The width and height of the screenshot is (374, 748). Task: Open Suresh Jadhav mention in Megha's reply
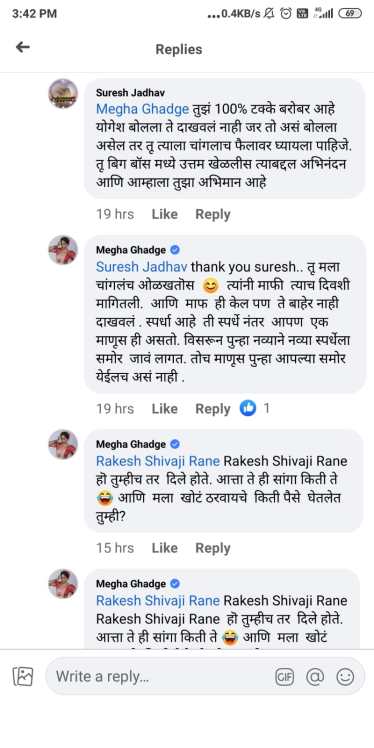pos(142,266)
